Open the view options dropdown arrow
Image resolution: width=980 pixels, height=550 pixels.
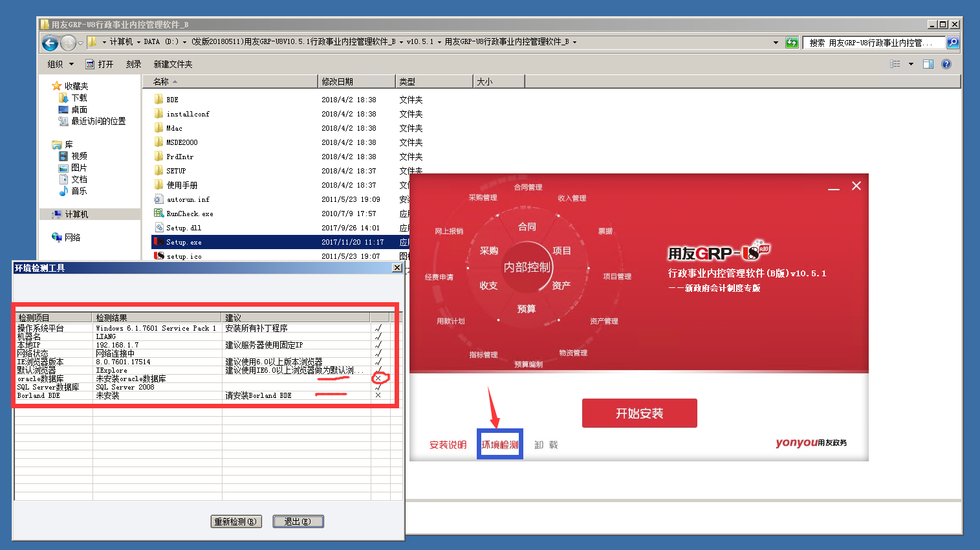911,64
